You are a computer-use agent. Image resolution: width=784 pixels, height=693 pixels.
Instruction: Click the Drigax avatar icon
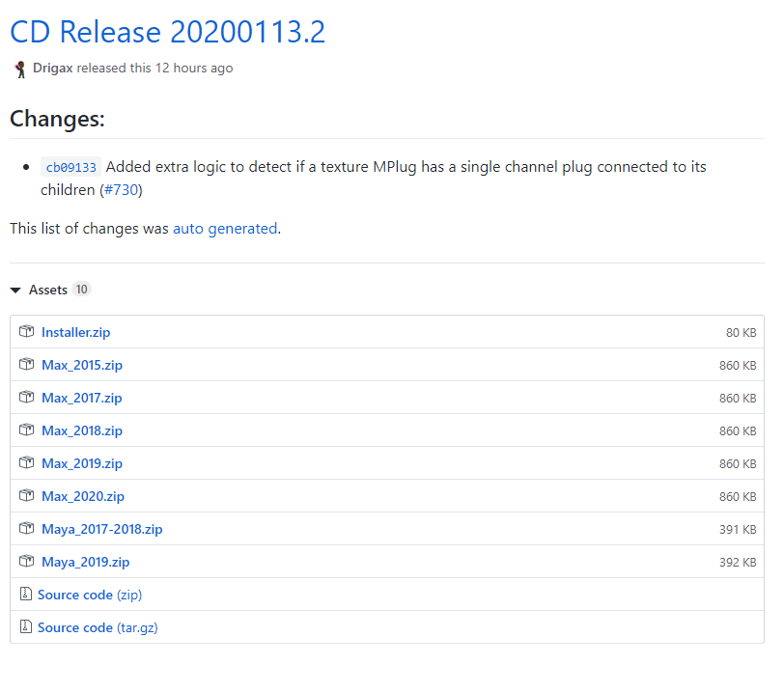click(x=20, y=69)
